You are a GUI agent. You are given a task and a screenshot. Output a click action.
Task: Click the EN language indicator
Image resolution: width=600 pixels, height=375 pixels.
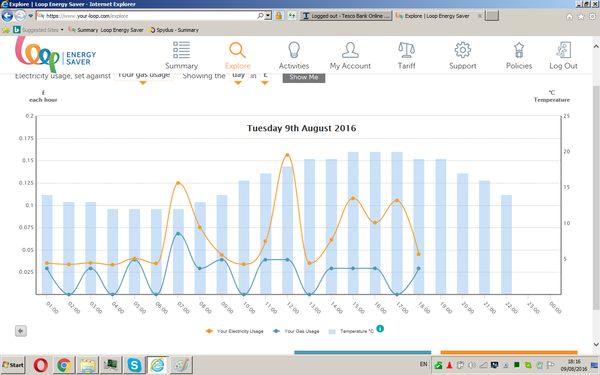[x=423, y=364]
